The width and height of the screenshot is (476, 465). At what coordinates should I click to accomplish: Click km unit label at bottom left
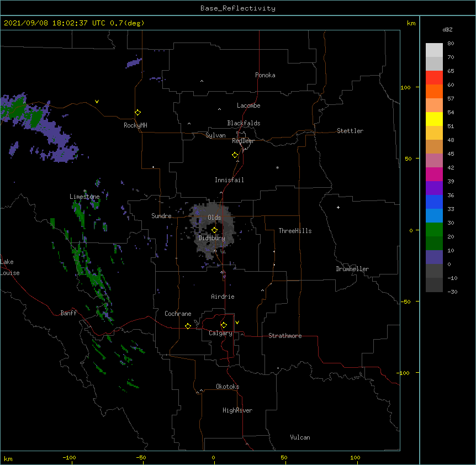8,458
